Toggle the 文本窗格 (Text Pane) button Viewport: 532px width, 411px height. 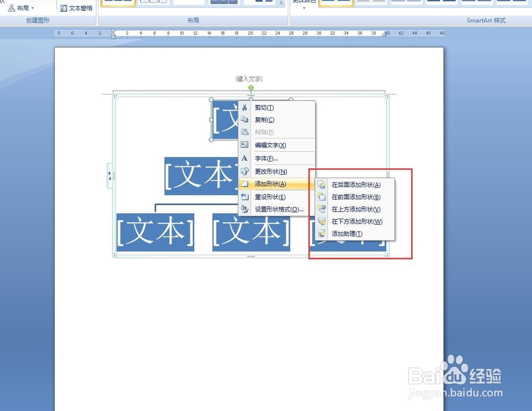coord(76,7)
